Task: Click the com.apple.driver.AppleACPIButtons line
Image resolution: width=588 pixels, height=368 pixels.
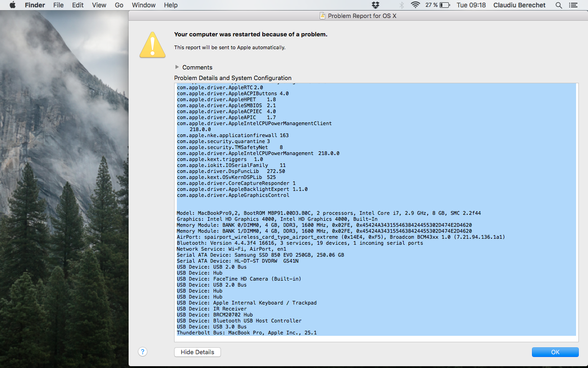Action: coord(233,93)
